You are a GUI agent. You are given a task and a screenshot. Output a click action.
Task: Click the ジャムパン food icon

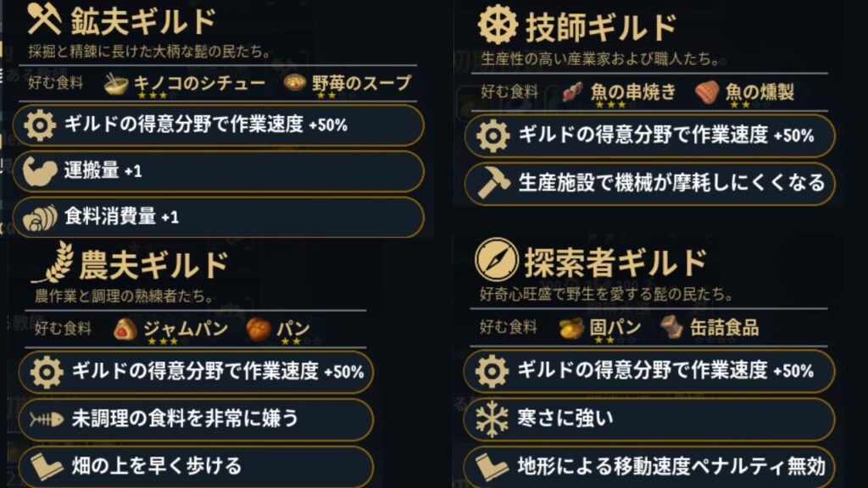pyautogui.click(x=126, y=329)
